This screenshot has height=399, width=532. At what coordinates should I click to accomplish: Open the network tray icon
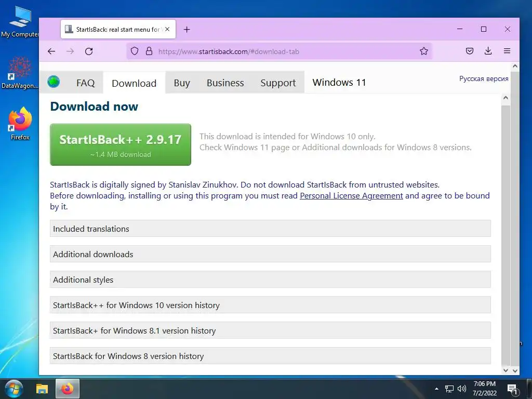[449, 389]
